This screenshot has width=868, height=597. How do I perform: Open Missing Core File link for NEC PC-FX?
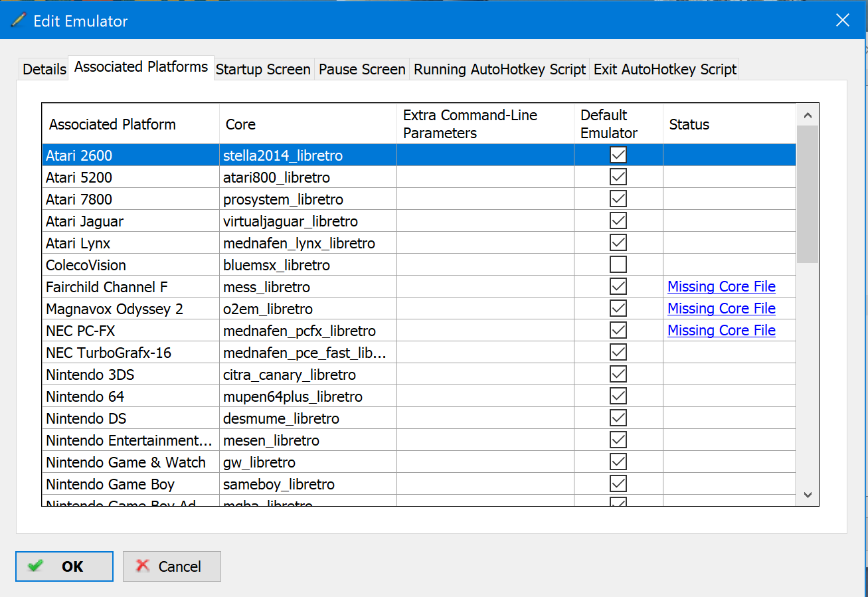point(721,331)
